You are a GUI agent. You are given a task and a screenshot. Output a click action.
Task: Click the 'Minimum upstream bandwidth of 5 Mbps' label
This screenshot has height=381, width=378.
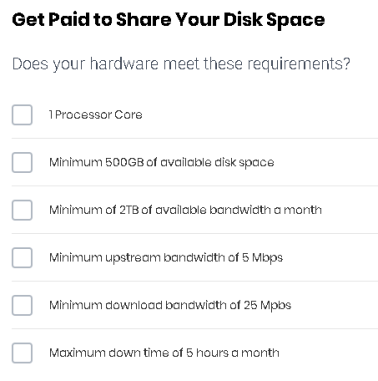click(166, 258)
